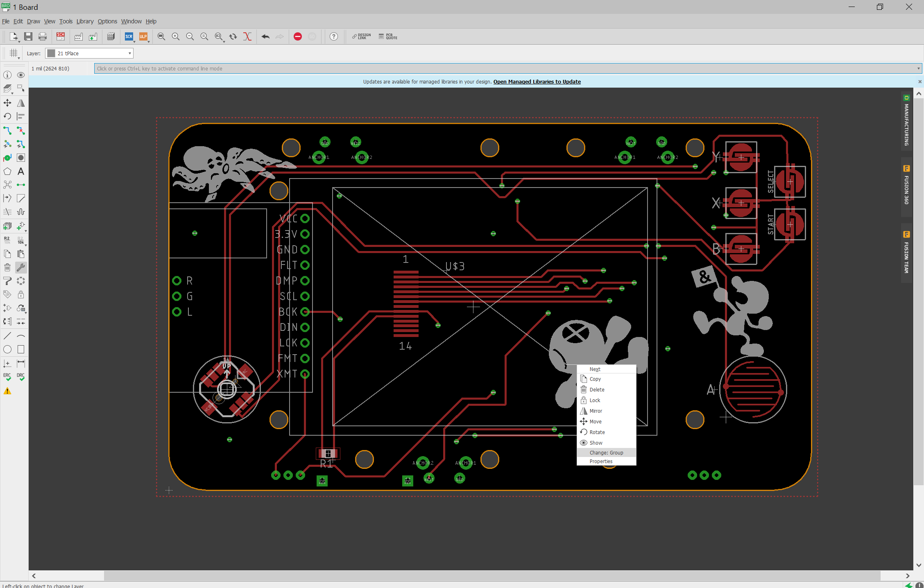Click the Zoom to fit icon

pyautogui.click(x=161, y=36)
